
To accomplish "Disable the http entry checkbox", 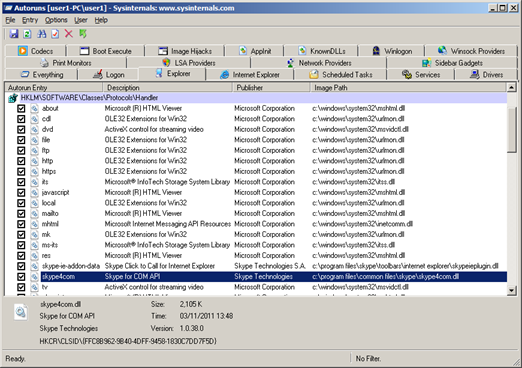I will [x=21, y=161].
